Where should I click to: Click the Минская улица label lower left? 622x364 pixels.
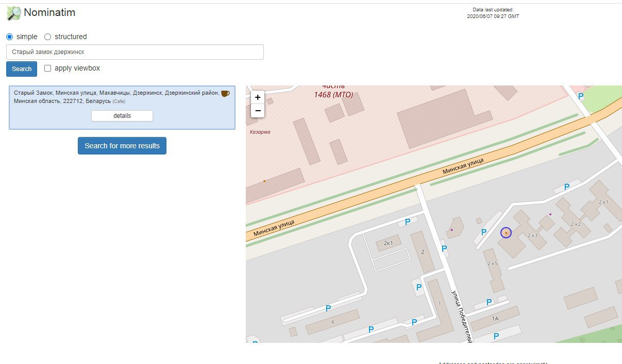(x=274, y=228)
